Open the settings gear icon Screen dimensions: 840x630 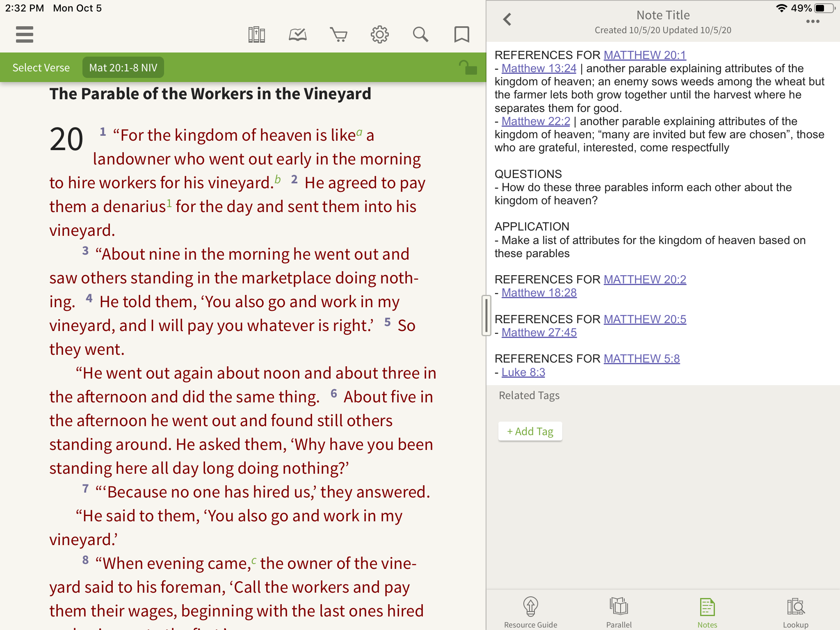[x=380, y=34]
